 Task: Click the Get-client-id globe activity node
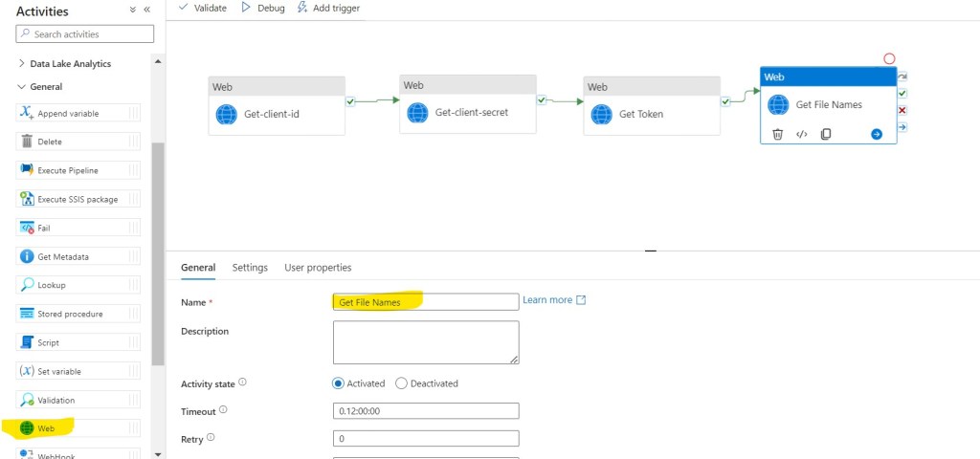pos(276,114)
